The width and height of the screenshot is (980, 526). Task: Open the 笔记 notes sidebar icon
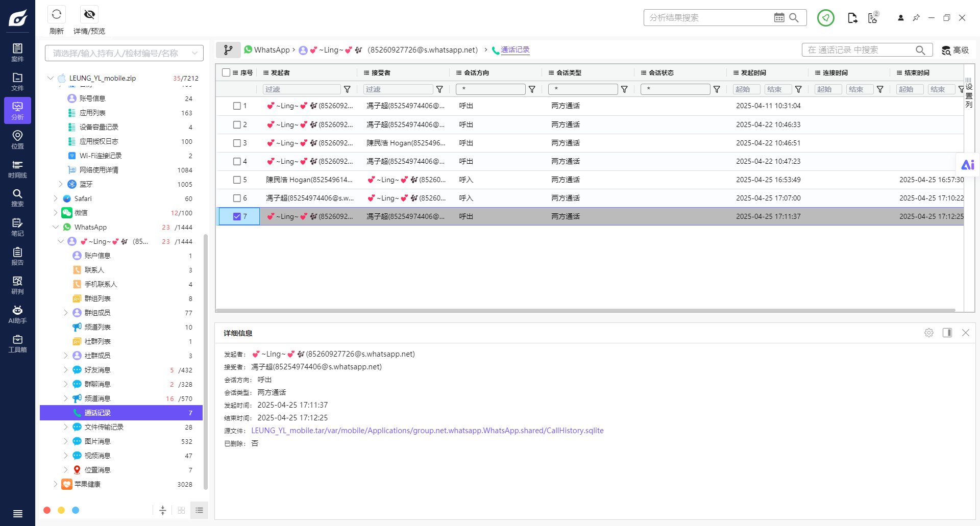[17, 227]
